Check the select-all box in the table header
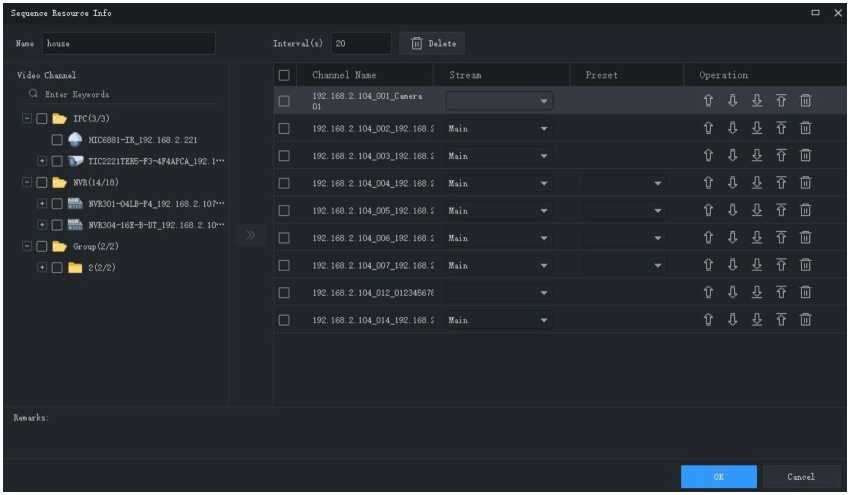This screenshot has width=850, height=495. [284, 75]
